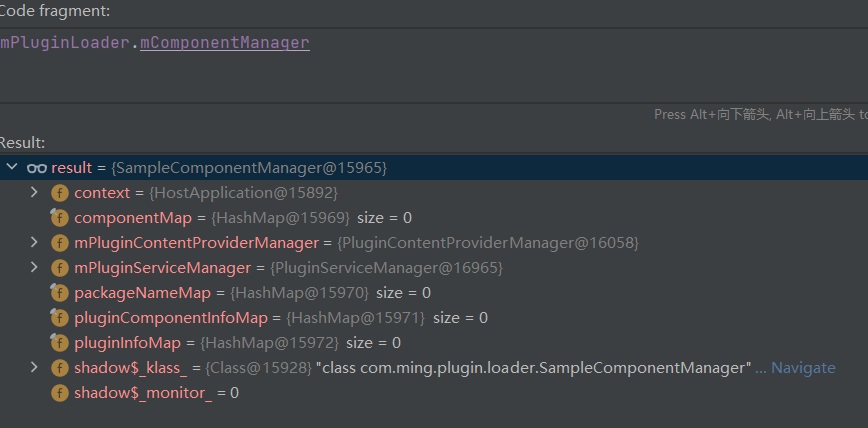868x428 pixels.
Task: Click the glasses watch icon beside result
Action: [x=37, y=168]
